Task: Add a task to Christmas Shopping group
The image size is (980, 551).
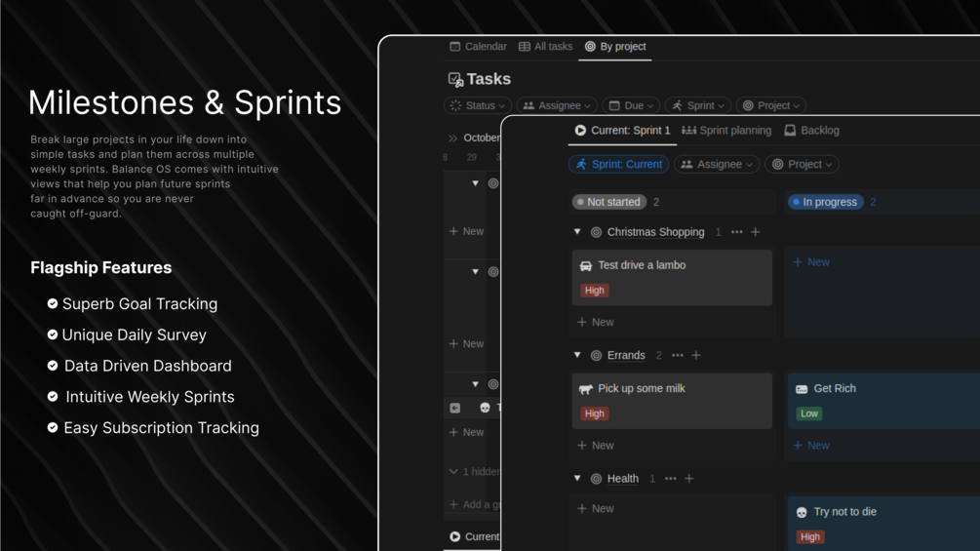Action: tap(756, 232)
